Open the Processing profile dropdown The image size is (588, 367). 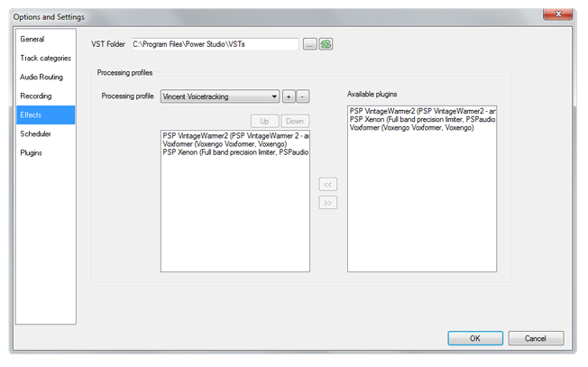tap(220, 96)
